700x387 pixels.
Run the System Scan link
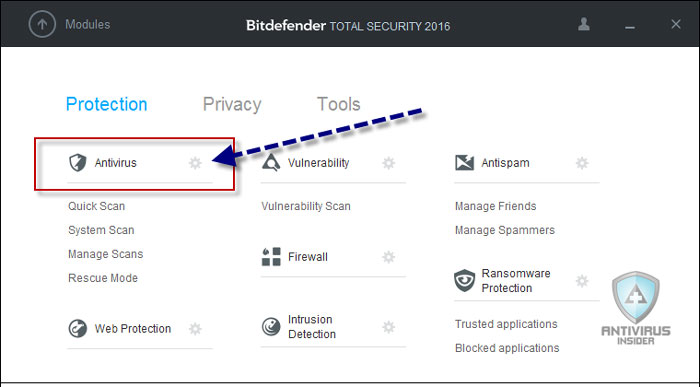(101, 230)
